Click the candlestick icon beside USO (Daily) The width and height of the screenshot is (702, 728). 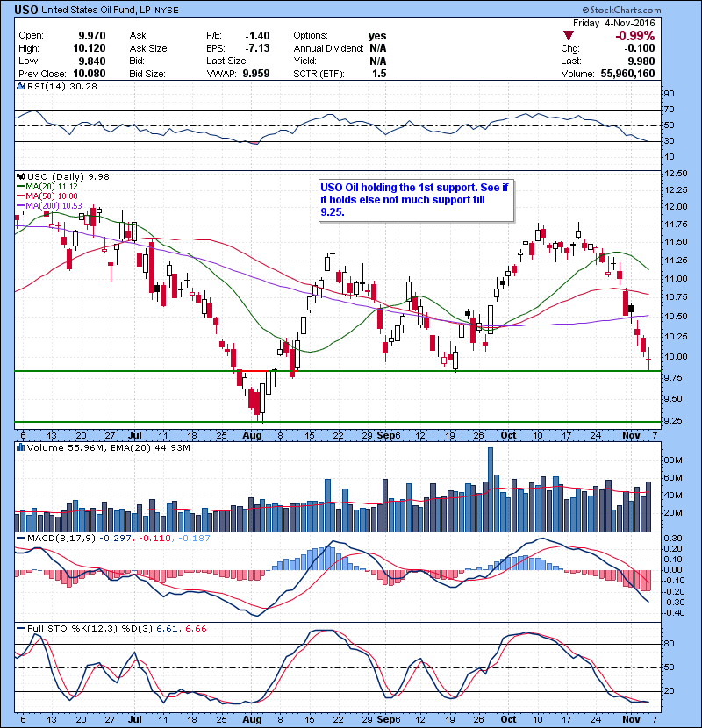click(20, 176)
